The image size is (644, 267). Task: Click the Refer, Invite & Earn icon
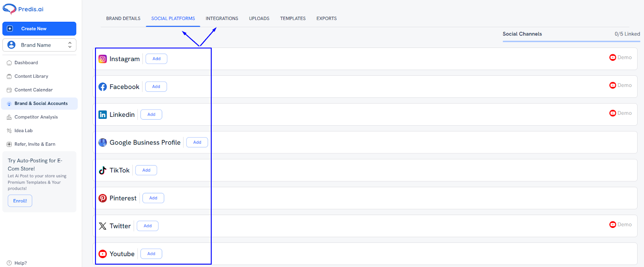pyautogui.click(x=9, y=144)
